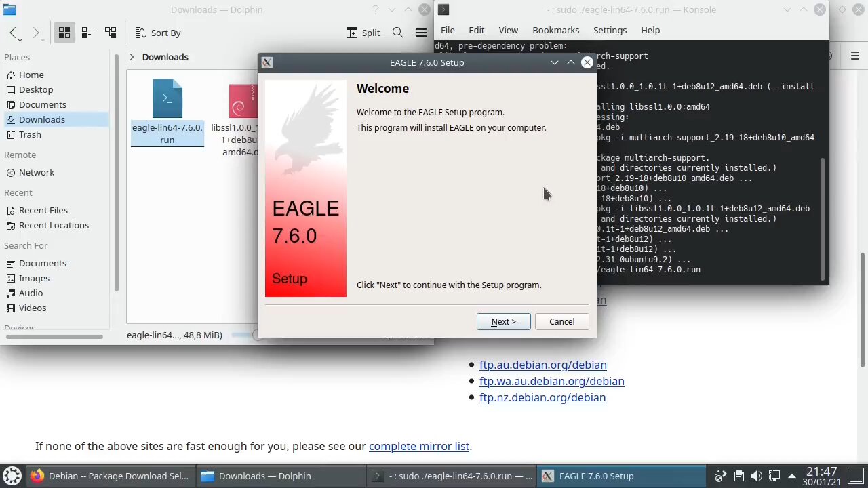This screenshot has height=488, width=868.
Task: Expand the Downloads breadcrumb chevron
Action: click(x=131, y=57)
